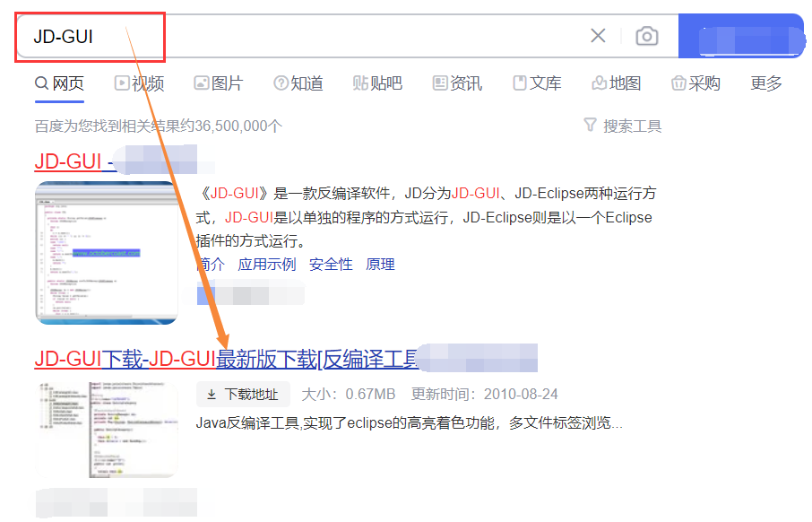Open the 知道 tab

point(298,83)
